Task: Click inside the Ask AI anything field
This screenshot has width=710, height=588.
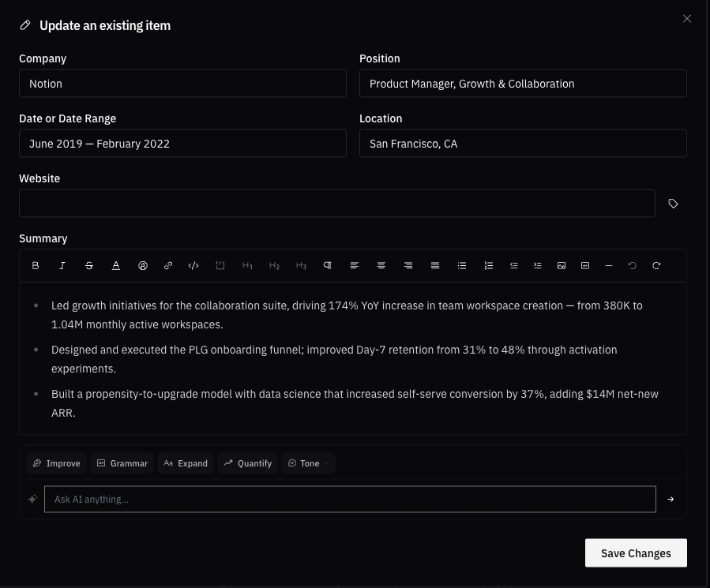Action: click(x=350, y=499)
